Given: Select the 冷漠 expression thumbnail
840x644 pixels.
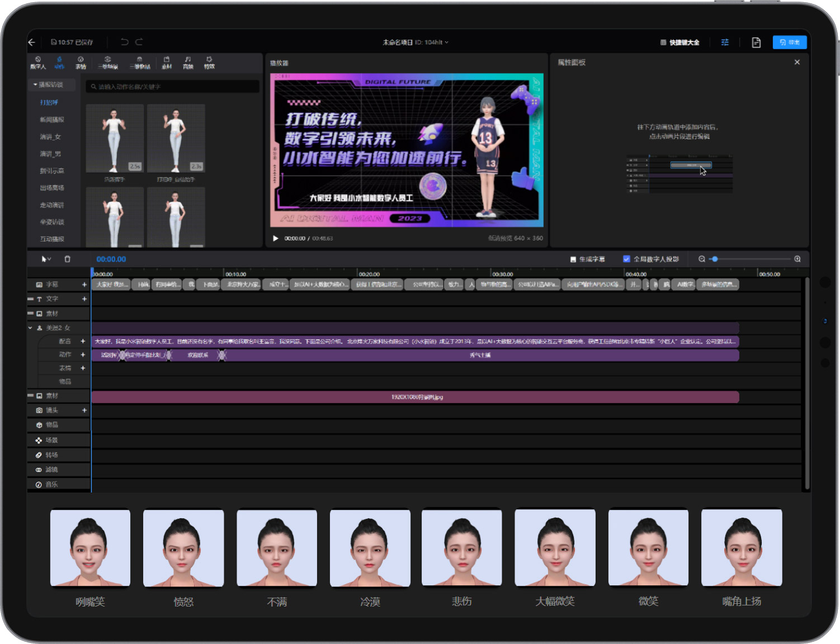Looking at the screenshot, I should click(x=370, y=547).
